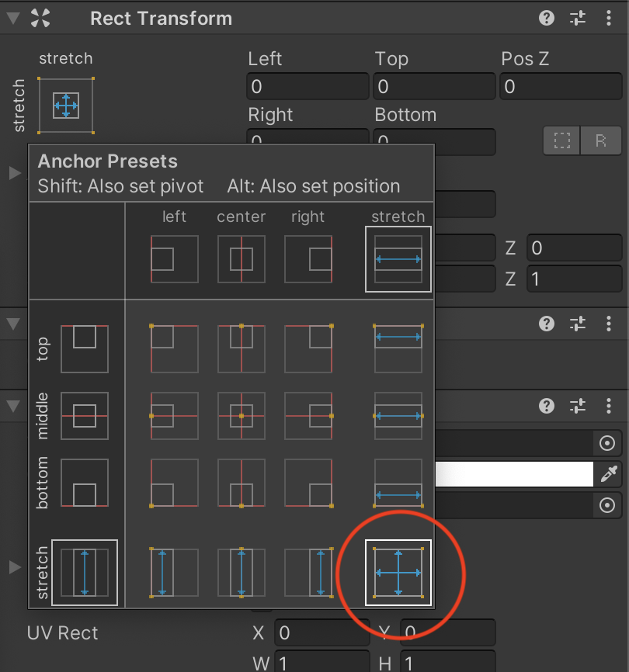This screenshot has height=672, width=629.
Task: Expand the left-side disclosure arrow near Anchor Presets
Action: click(14, 173)
